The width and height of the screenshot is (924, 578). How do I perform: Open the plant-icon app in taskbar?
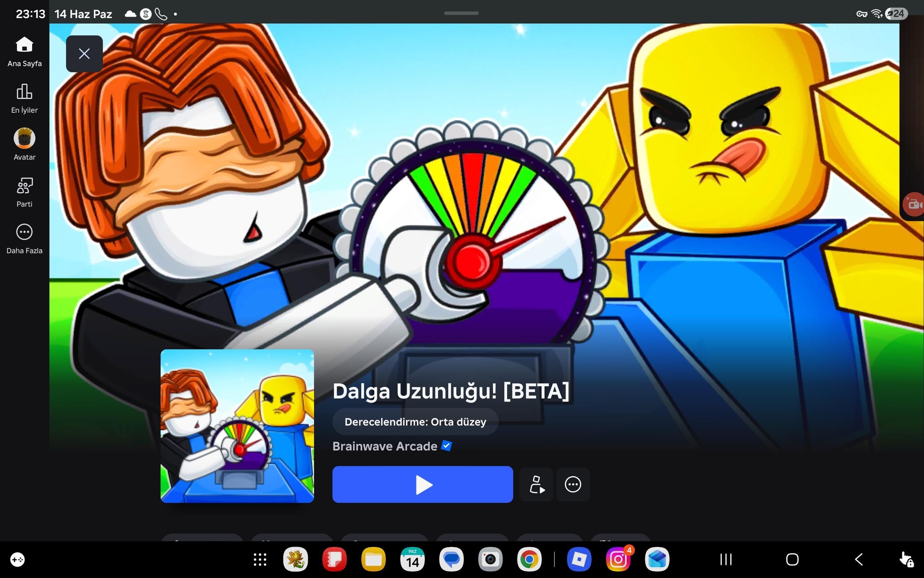pos(296,559)
